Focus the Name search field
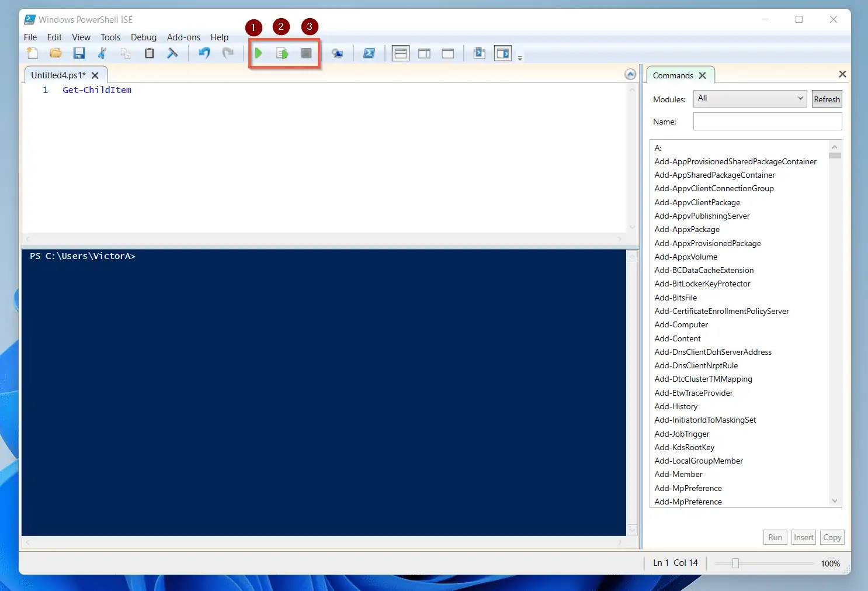Viewport: 868px width, 591px height. point(768,122)
